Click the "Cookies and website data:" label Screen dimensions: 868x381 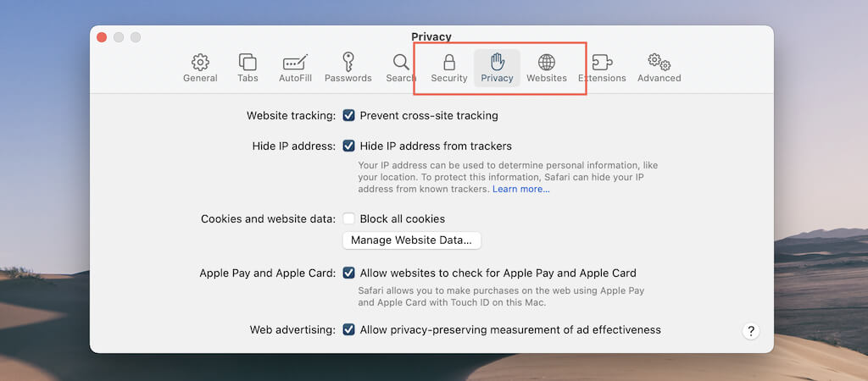coord(269,218)
